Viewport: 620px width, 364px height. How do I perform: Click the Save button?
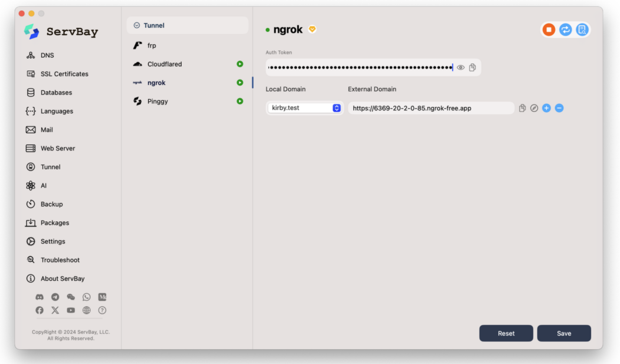[564, 333]
